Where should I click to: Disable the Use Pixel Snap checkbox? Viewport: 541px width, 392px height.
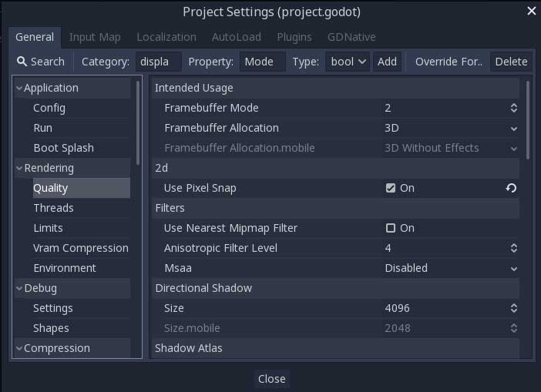[x=391, y=188]
